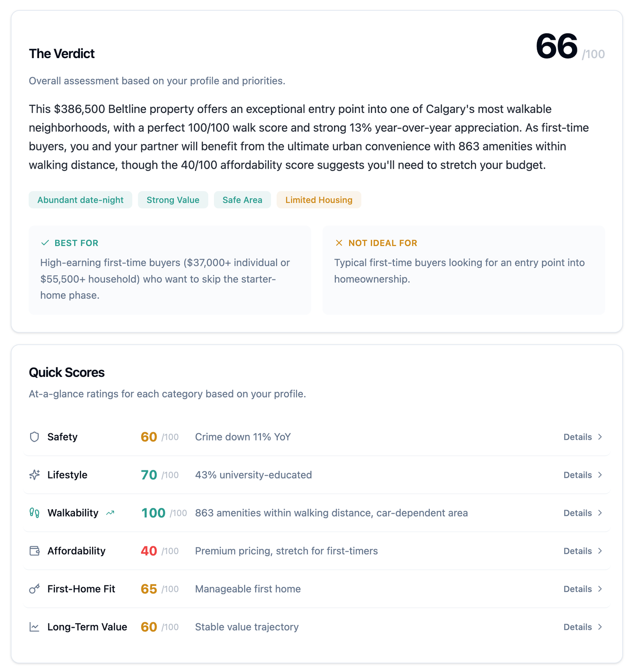This screenshot has height=672, width=633.
Task: Click the Affordability wallet icon
Action: [x=35, y=551]
